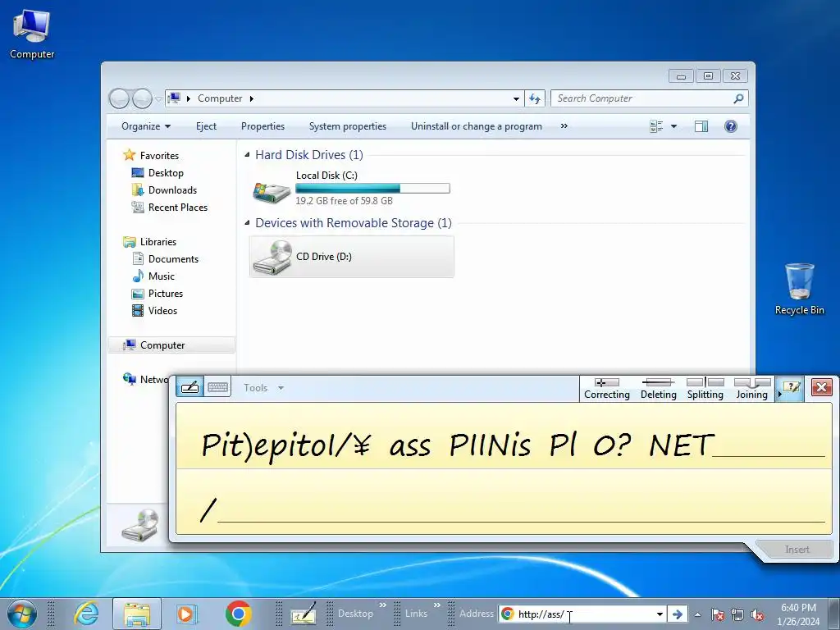840x630 pixels.
Task: Open Desktop in Favorites
Action: click(x=166, y=173)
